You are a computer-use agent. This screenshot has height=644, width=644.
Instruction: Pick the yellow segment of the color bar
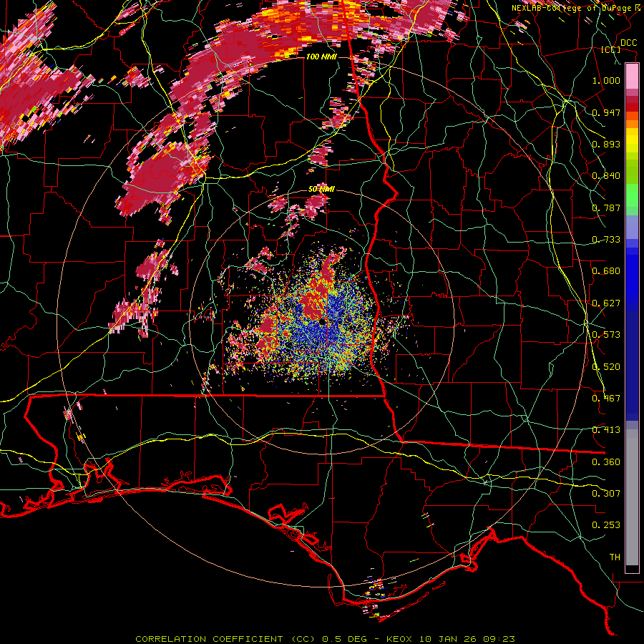coord(632,140)
